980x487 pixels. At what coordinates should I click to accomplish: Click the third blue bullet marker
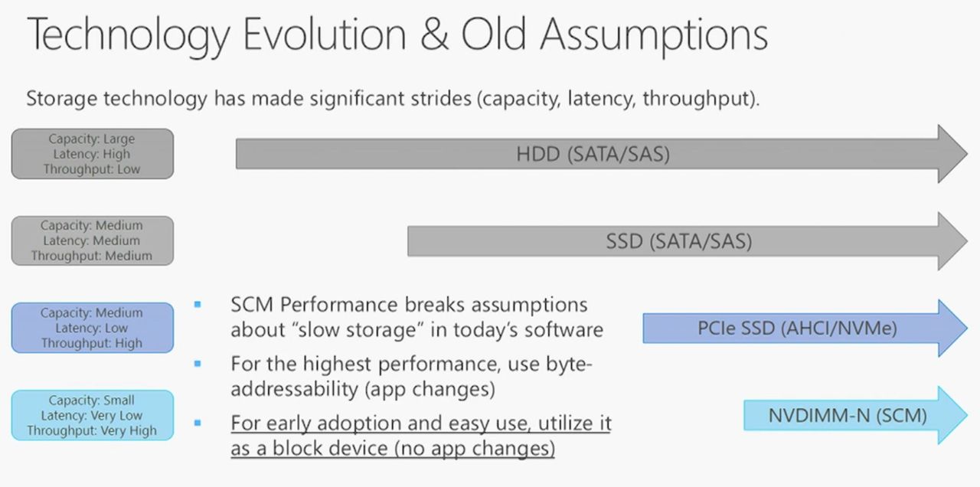(198, 423)
